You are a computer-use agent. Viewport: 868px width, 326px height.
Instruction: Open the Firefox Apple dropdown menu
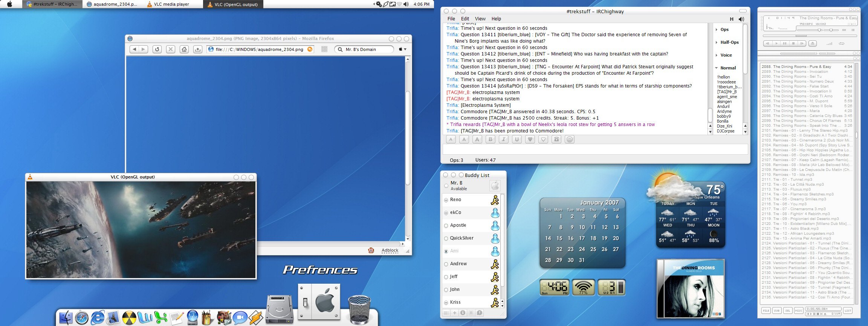(402, 49)
